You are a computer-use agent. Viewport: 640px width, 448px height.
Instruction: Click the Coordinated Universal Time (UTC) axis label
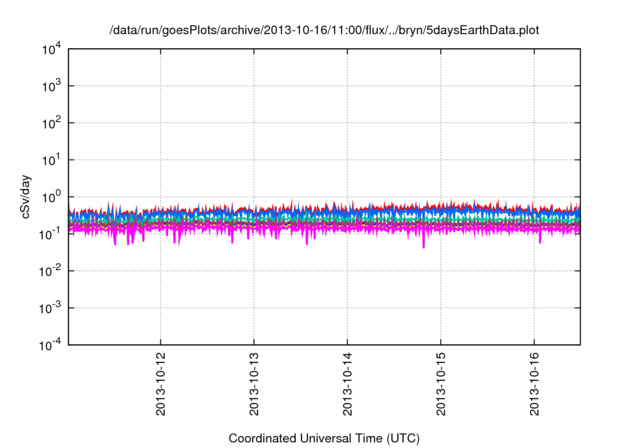324,438
